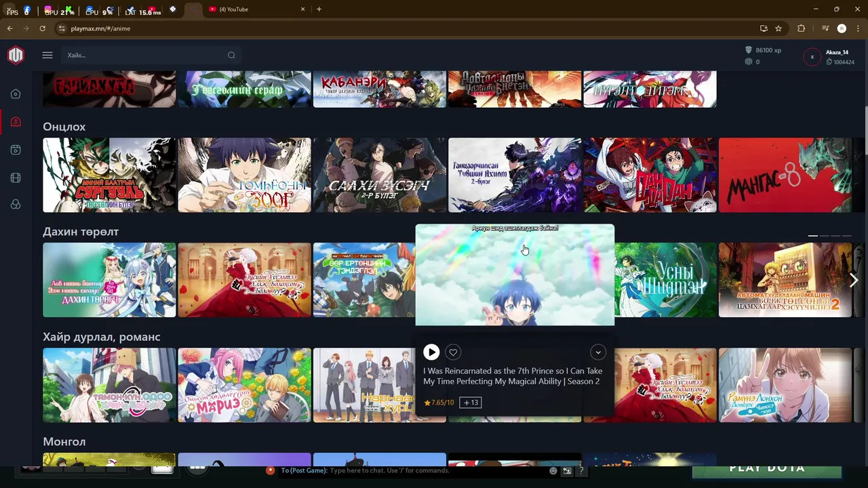
Task: Reload the playmax.mn page
Action: pyautogui.click(x=42, y=28)
